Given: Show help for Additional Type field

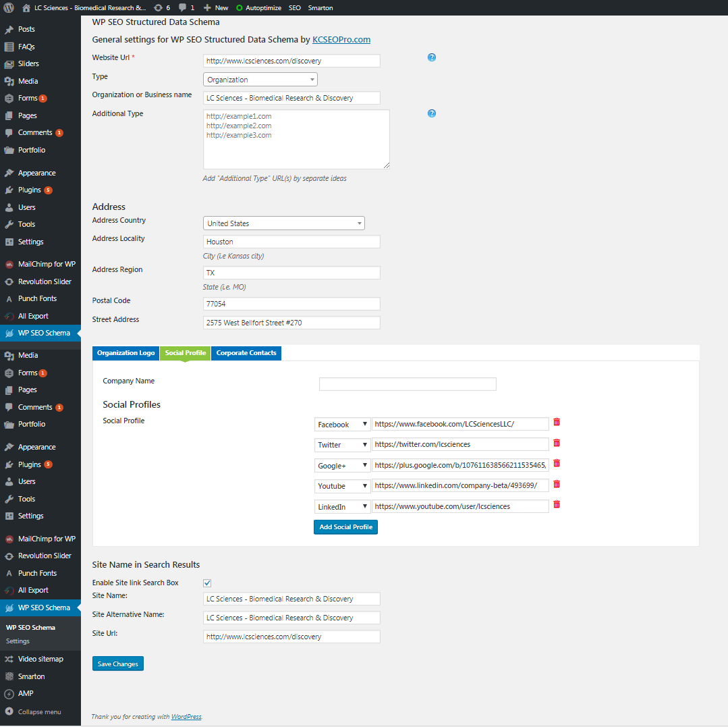Looking at the screenshot, I should 432,113.
